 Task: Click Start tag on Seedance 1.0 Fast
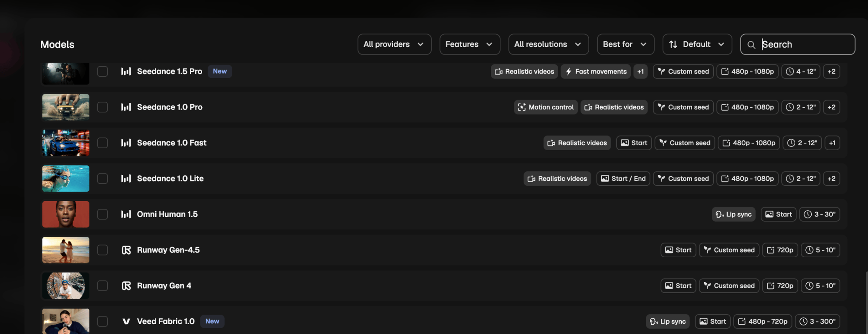pyautogui.click(x=634, y=143)
